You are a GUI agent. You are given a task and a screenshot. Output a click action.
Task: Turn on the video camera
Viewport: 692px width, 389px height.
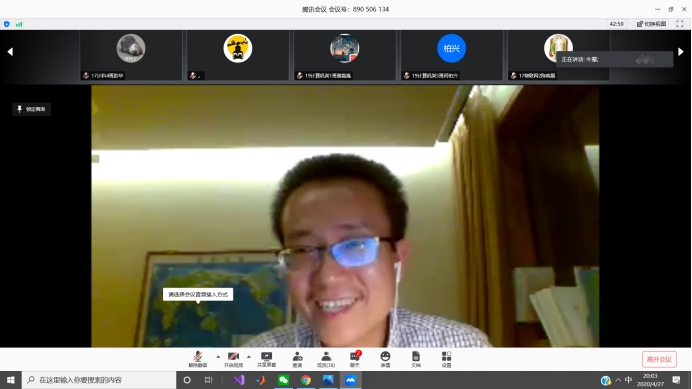click(x=233, y=359)
